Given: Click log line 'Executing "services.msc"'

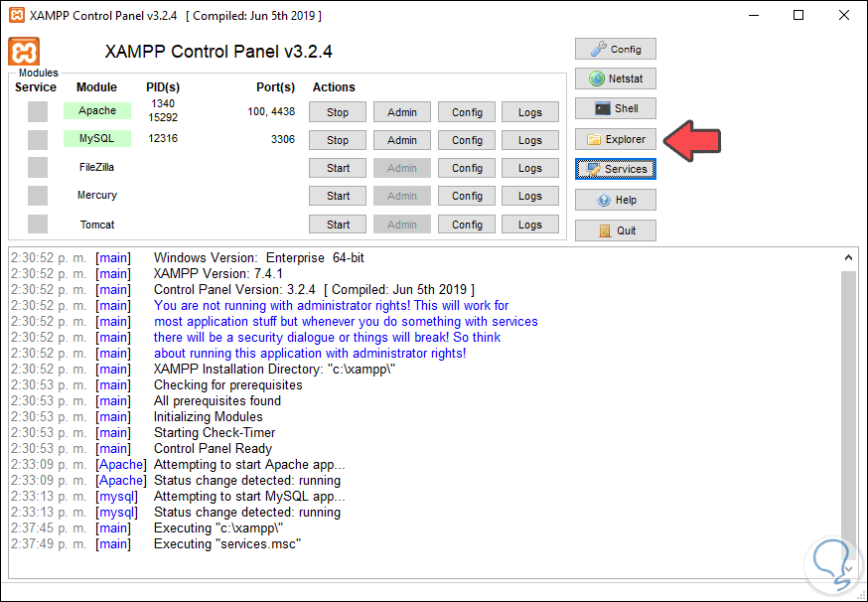Looking at the screenshot, I should pos(227,544).
